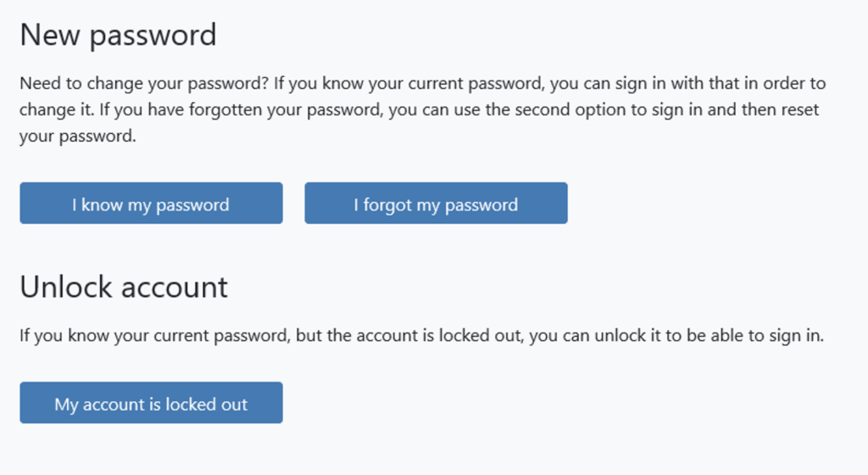Select the first blue button under New password
The height and width of the screenshot is (475, 868).
(151, 204)
